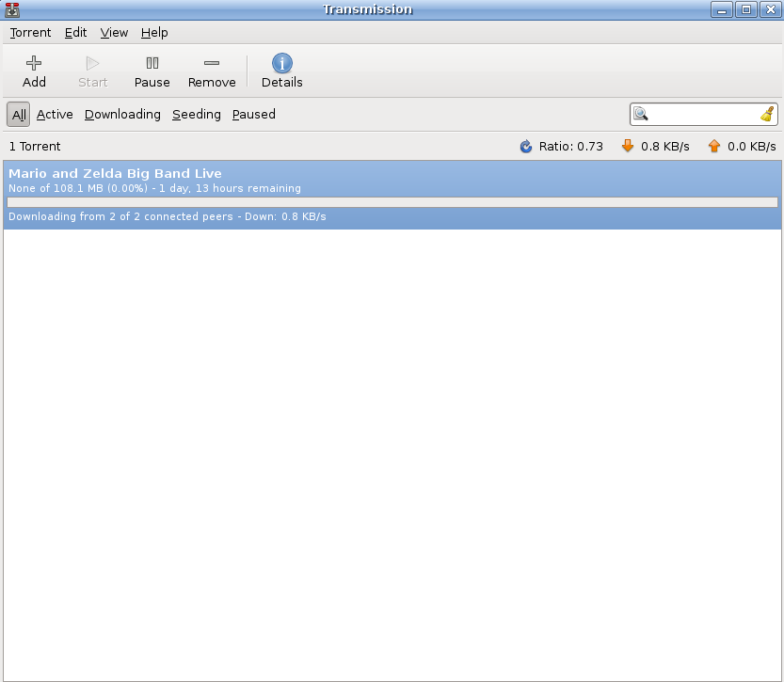Image resolution: width=784 pixels, height=682 pixels.
Task: Click the blue ratio refresh icon
Action: [x=526, y=147]
